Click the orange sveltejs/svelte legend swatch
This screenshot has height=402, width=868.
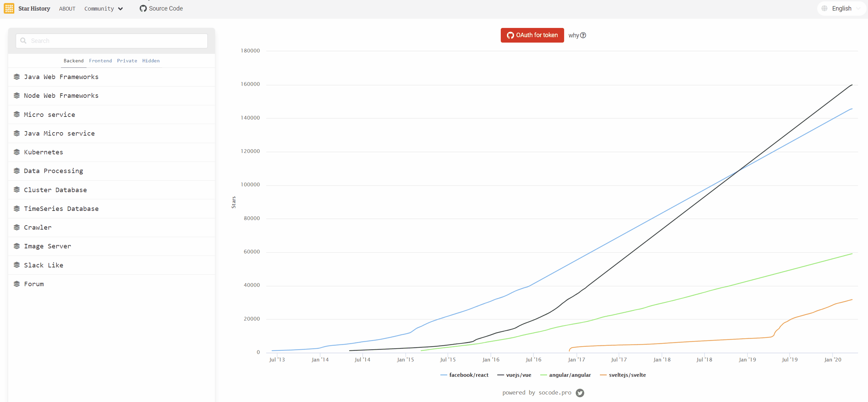tap(603, 375)
